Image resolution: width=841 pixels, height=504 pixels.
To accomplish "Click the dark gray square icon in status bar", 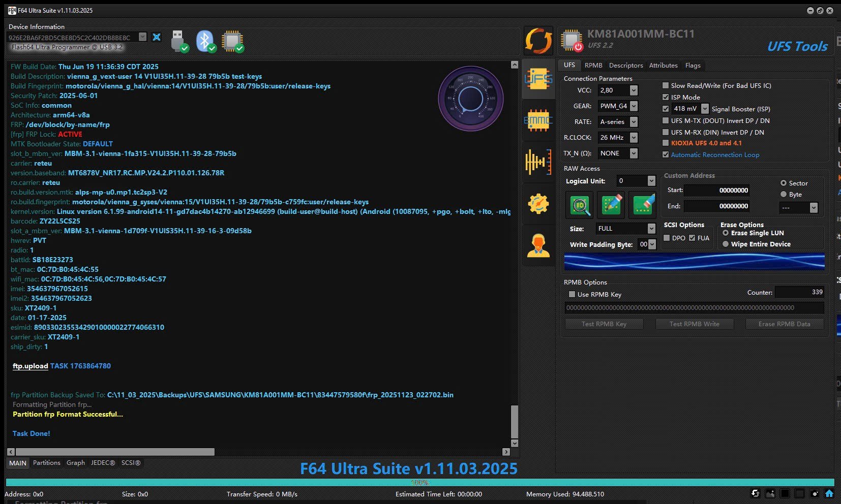I will pyautogui.click(x=800, y=493).
